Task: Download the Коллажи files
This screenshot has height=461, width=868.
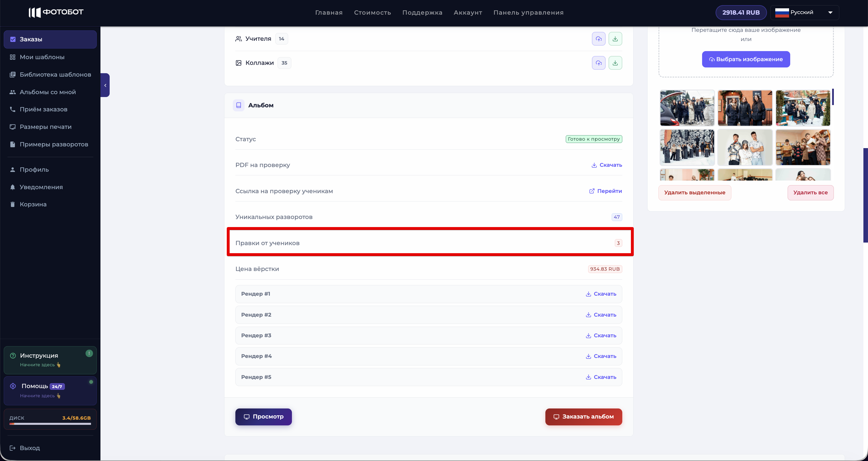Action: click(x=615, y=63)
